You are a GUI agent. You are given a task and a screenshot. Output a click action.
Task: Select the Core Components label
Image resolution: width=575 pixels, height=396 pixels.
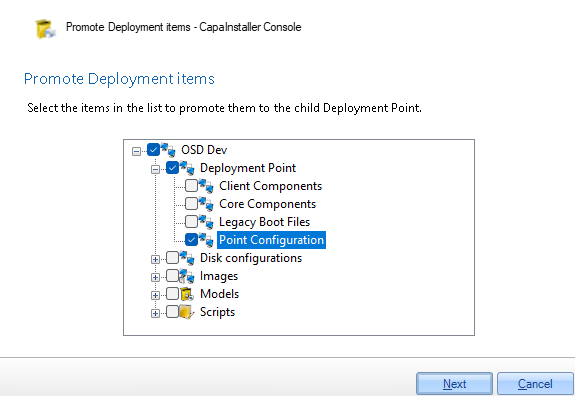tap(267, 204)
